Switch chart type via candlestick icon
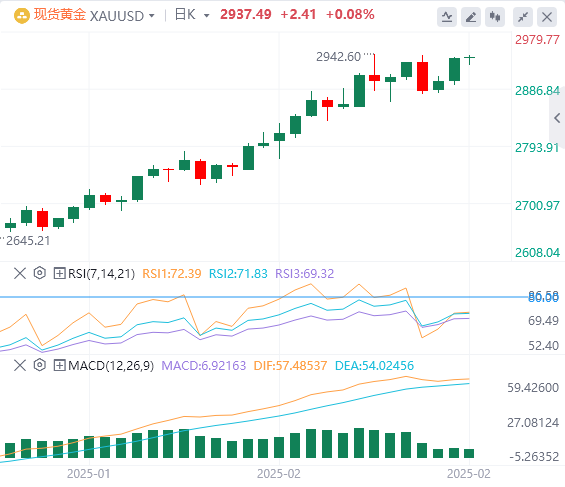This screenshot has height=487, width=565. tap(495, 17)
